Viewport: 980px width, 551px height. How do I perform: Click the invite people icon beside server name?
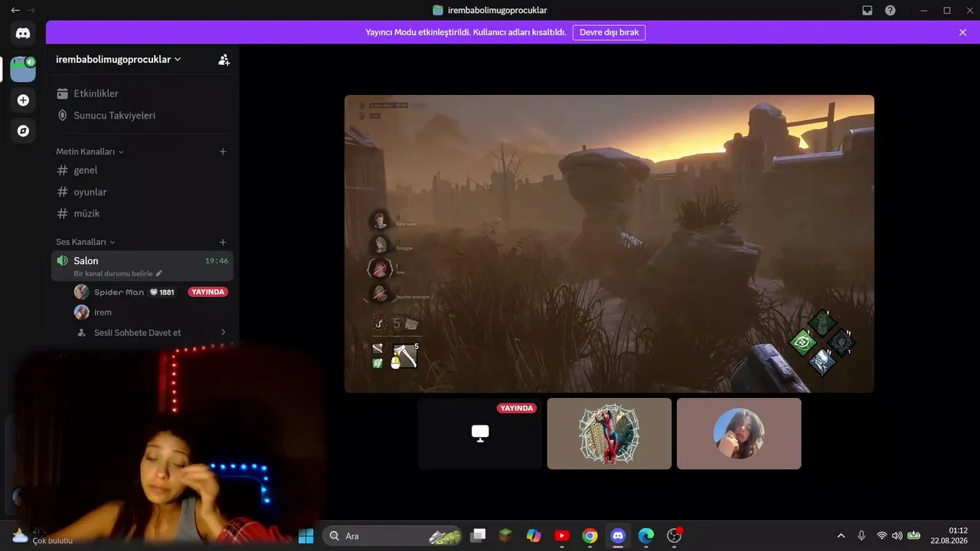[x=224, y=60]
